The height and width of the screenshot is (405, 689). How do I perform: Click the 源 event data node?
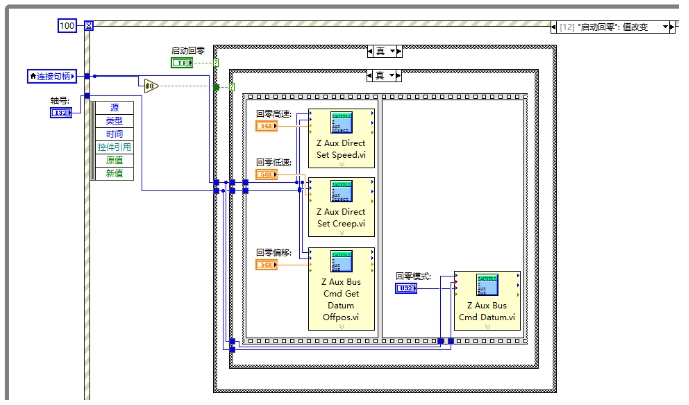click(x=114, y=108)
